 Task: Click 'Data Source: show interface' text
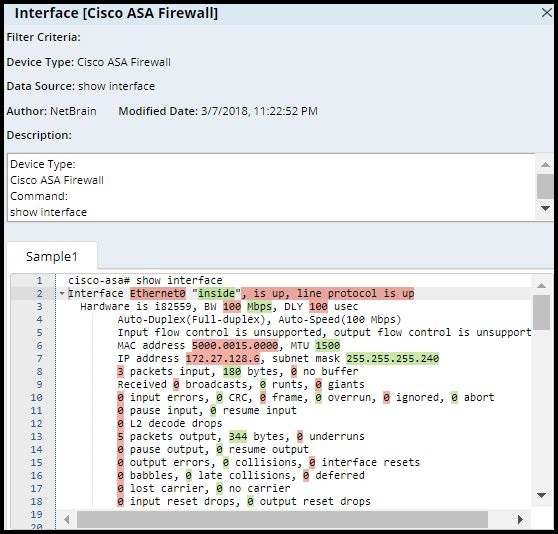click(x=81, y=86)
